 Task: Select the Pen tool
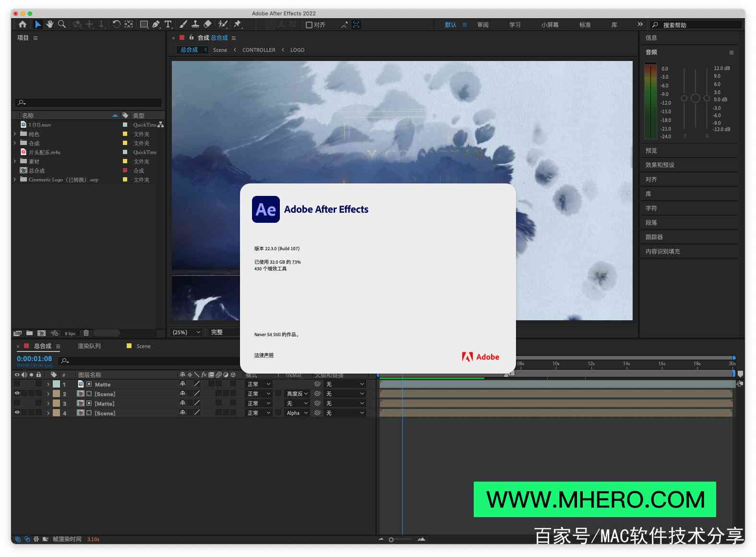[156, 24]
